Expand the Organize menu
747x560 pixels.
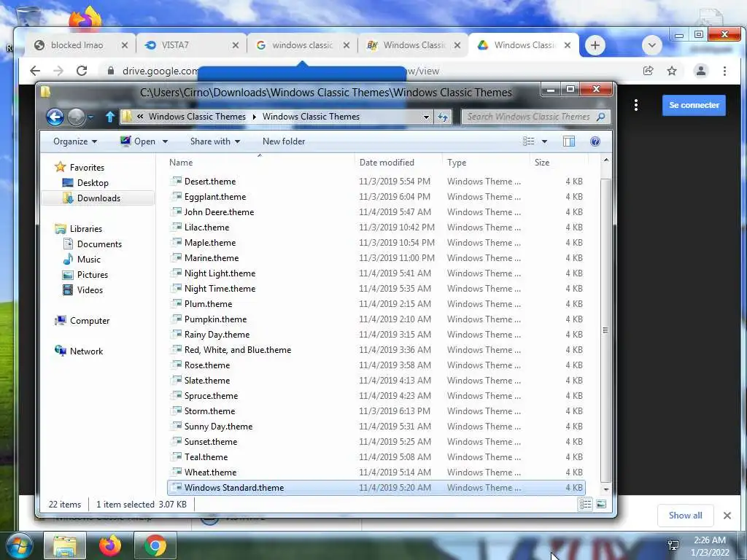click(x=75, y=141)
